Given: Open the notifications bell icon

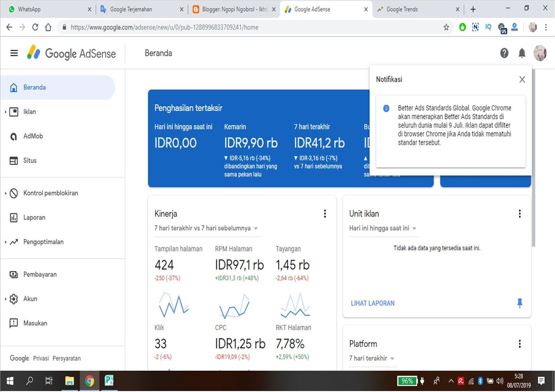Looking at the screenshot, I should click(x=522, y=53).
